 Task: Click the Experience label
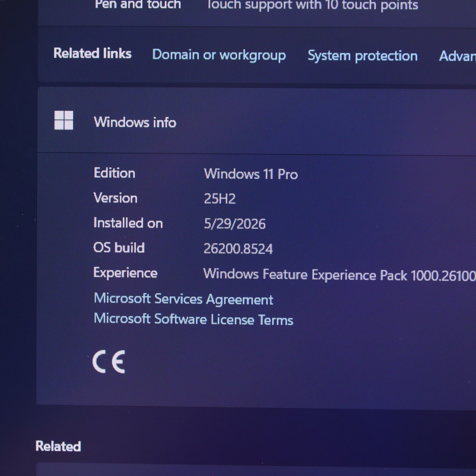tap(125, 273)
